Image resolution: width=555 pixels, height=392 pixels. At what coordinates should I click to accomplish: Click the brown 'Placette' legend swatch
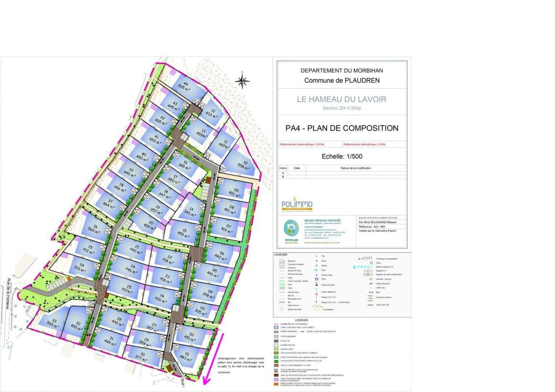[x=277, y=341]
